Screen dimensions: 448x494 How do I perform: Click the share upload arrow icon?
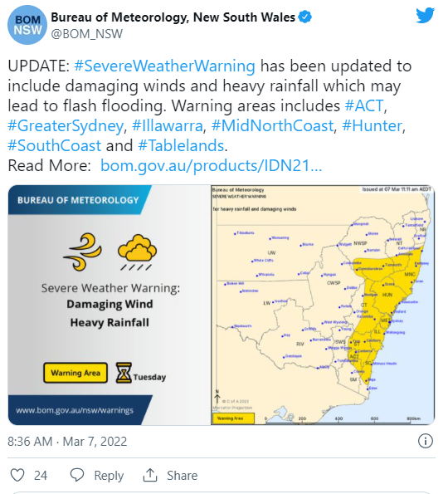pos(150,475)
